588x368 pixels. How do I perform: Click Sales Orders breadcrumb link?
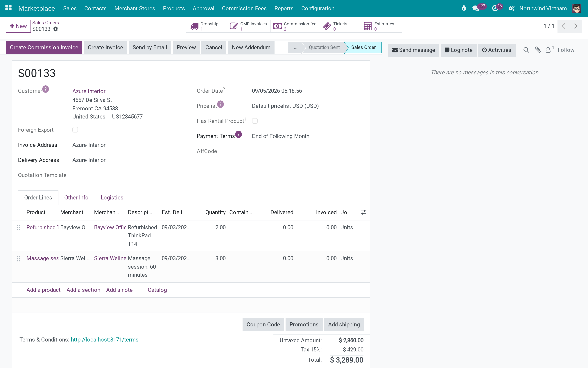46,23
